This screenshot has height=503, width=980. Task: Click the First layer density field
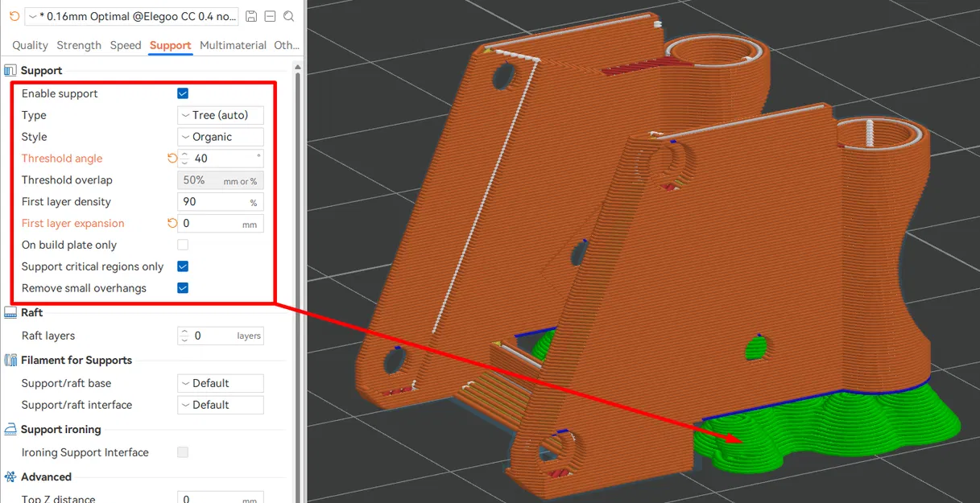[221, 202]
